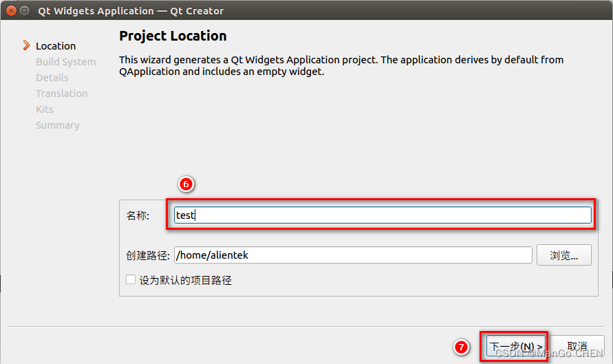Click the path field showing /home/alientek

point(352,255)
